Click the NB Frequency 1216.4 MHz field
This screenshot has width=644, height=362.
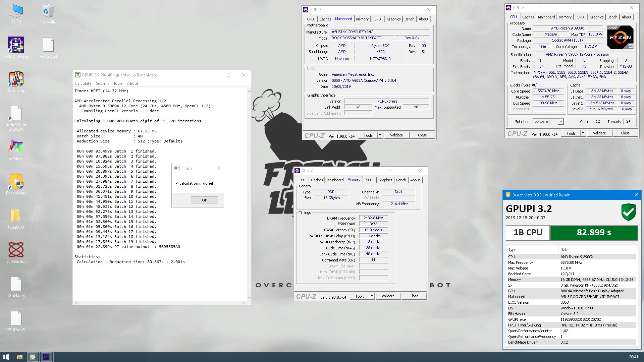(x=398, y=204)
